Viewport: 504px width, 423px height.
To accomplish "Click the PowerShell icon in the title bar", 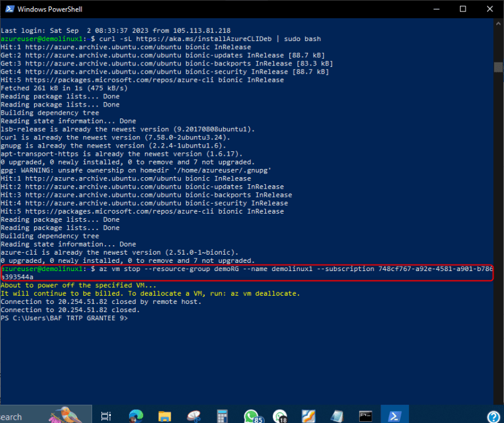I will [x=9, y=9].
